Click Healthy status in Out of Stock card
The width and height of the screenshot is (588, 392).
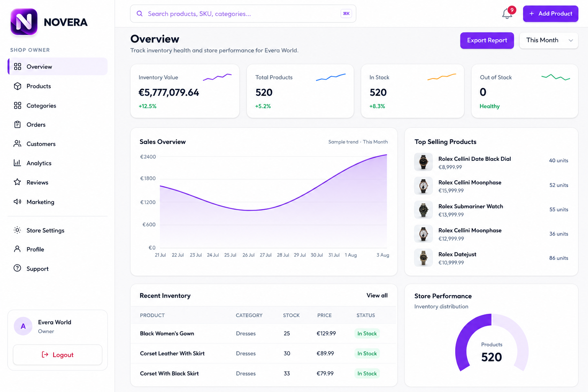coord(490,106)
